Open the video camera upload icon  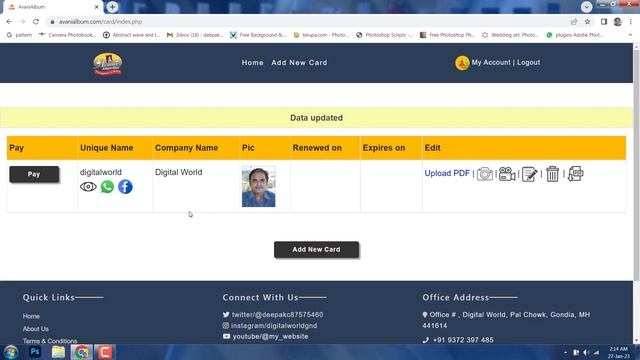507,174
